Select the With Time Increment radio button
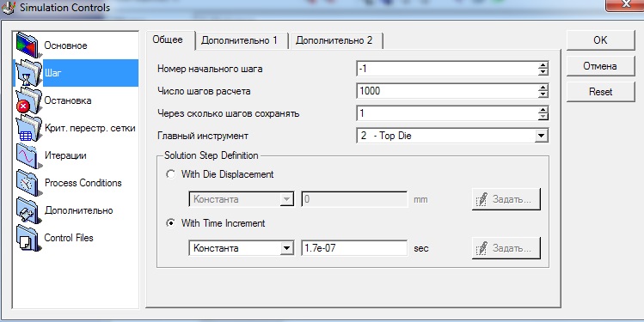The image size is (644, 322). pos(170,223)
